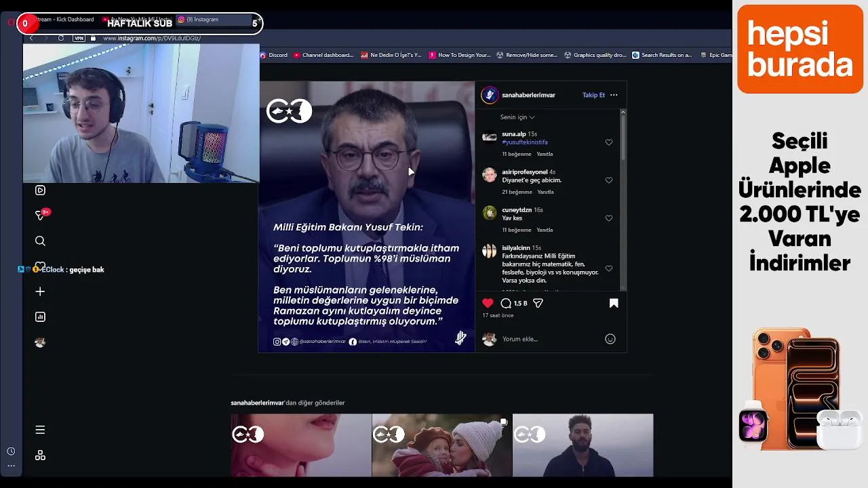Like asiriprofesyonel's comment
The width and height of the screenshot is (868, 488).
[609, 180]
